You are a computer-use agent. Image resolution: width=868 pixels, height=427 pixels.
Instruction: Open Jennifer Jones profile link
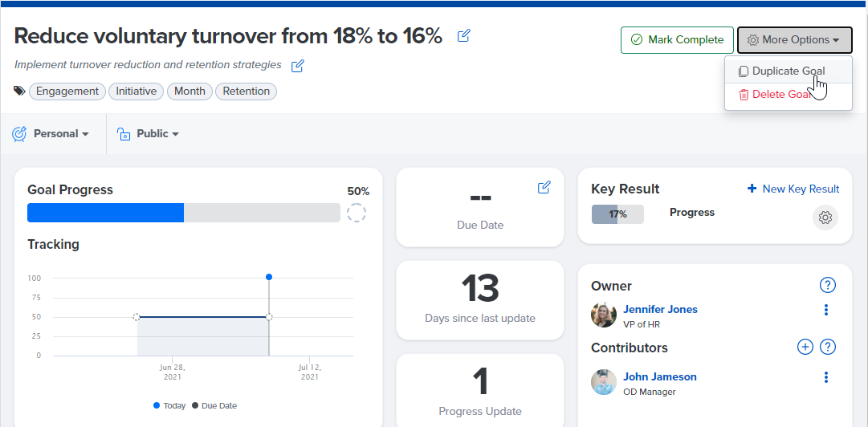click(x=660, y=309)
